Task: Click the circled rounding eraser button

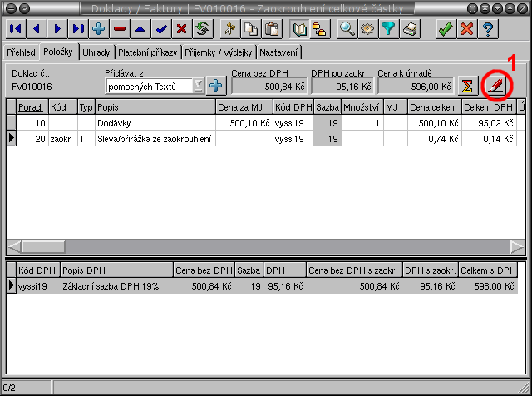Action: pos(495,86)
